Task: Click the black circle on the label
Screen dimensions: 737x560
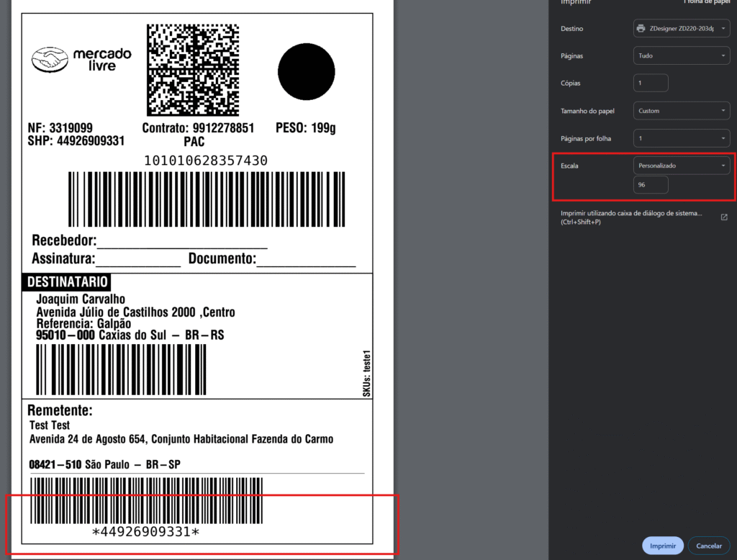Action: point(307,71)
